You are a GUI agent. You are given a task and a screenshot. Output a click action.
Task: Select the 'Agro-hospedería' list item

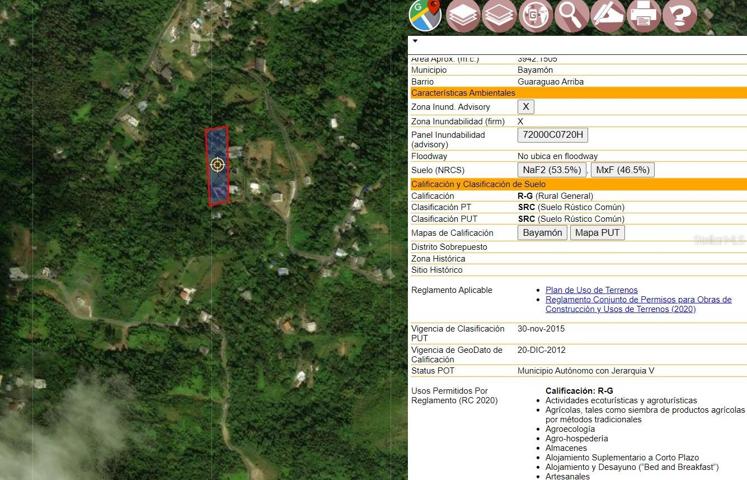(576, 439)
